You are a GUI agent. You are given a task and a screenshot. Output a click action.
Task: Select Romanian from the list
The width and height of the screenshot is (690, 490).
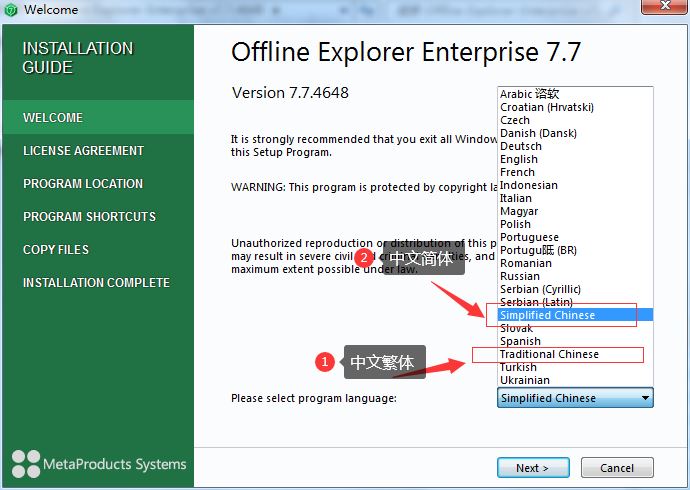click(x=575, y=263)
